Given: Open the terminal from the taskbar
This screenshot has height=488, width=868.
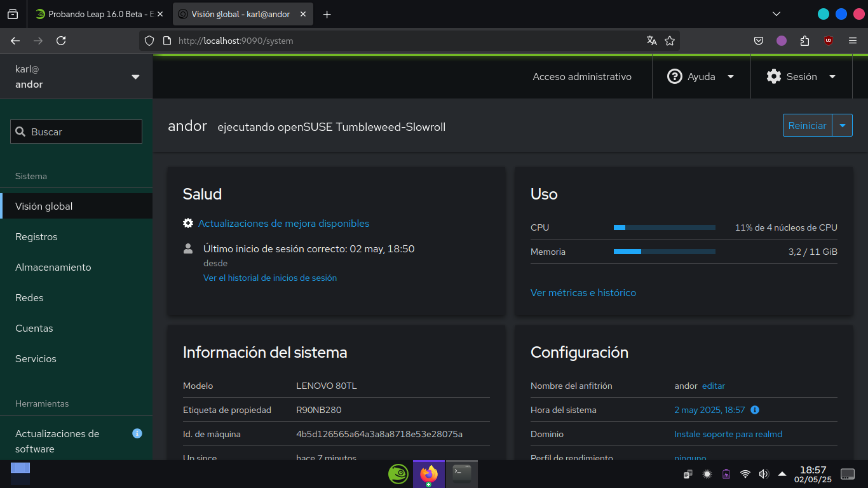Looking at the screenshot, I should click(462, 473).
